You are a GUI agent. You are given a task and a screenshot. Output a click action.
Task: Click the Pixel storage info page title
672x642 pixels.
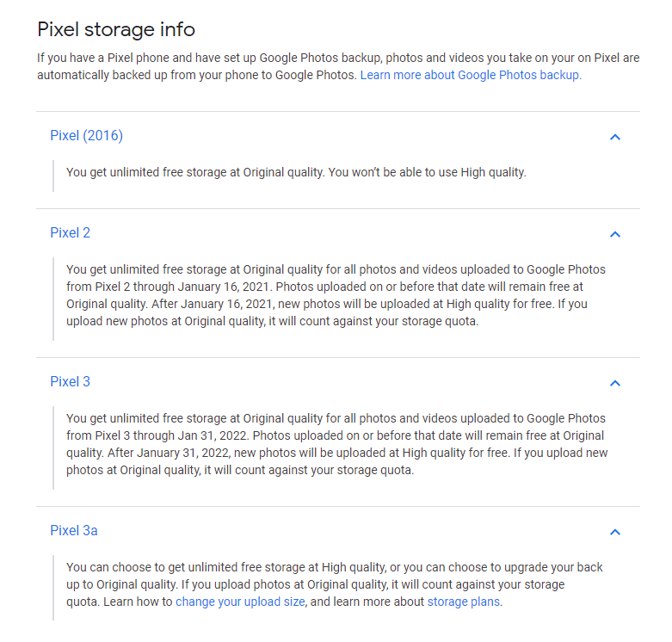tap(116, 30)
